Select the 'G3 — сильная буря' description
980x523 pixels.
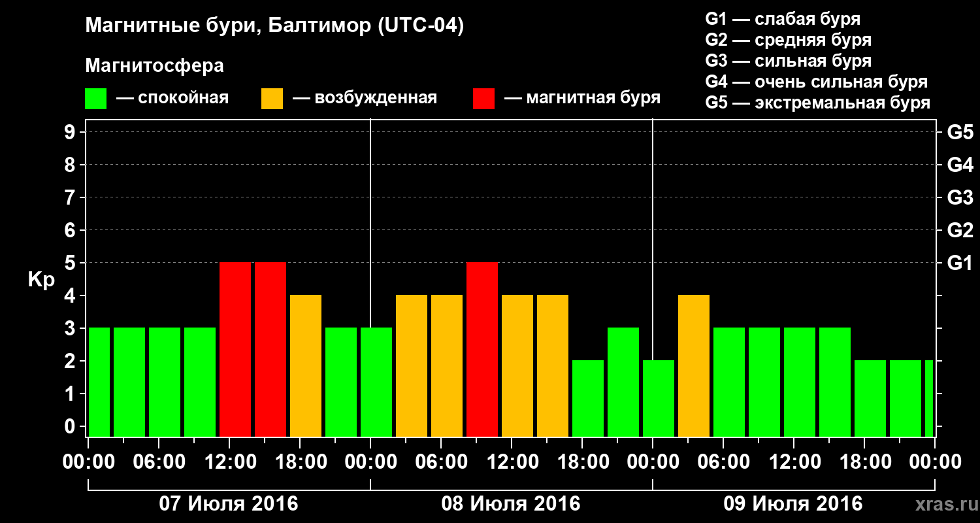pos(789,61)
